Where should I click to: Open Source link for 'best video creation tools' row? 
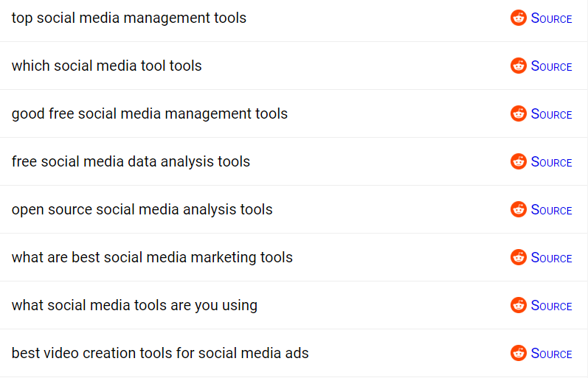click(x=551, y=354)
